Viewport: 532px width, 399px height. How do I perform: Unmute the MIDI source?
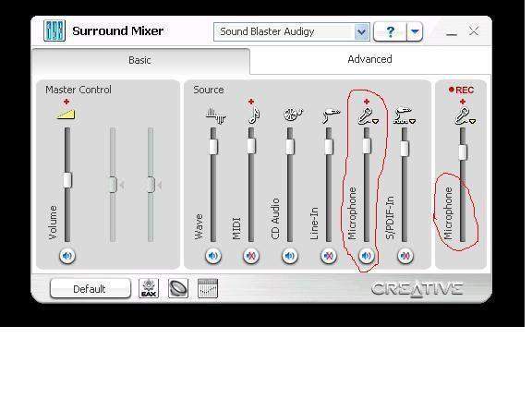[251, 256]
